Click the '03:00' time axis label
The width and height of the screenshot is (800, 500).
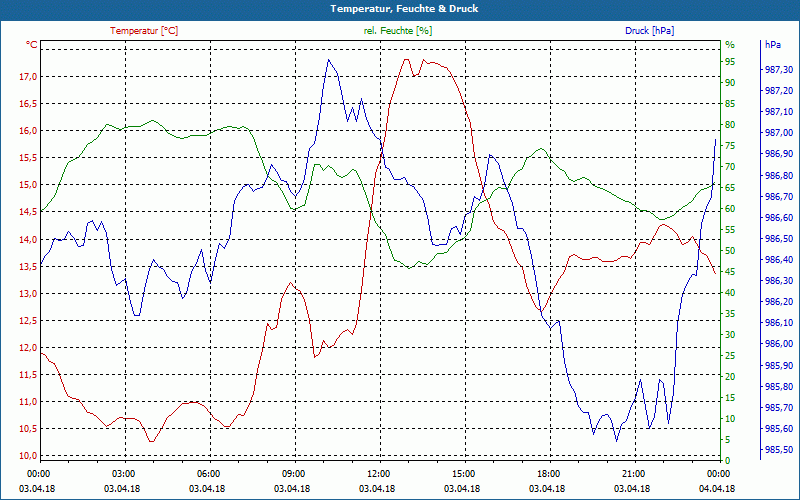[123, 474]
